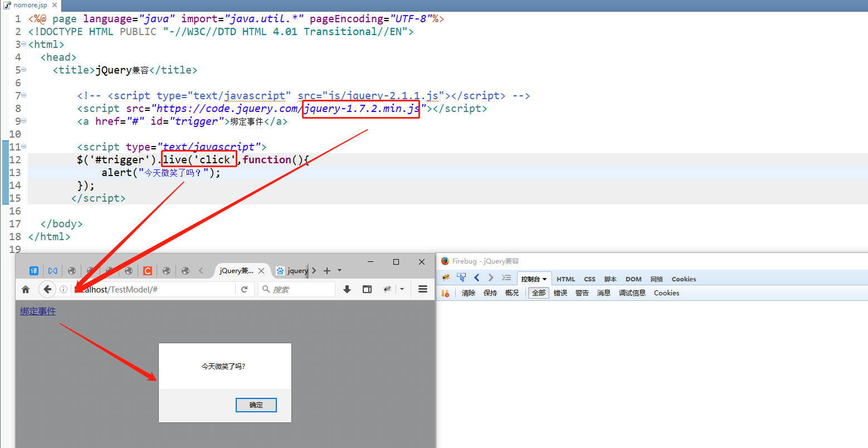The width and height of the screenshot is (868, 448).
Task: Select the nomore.jsp editor tab
Action: (x=30, y=4)
